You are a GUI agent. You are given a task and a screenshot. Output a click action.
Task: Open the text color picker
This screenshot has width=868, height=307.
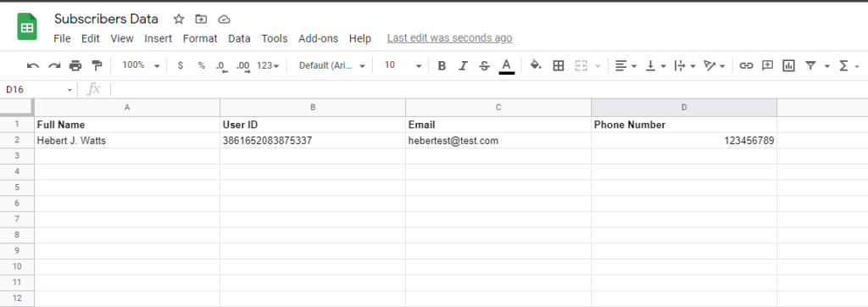point(507,66)
